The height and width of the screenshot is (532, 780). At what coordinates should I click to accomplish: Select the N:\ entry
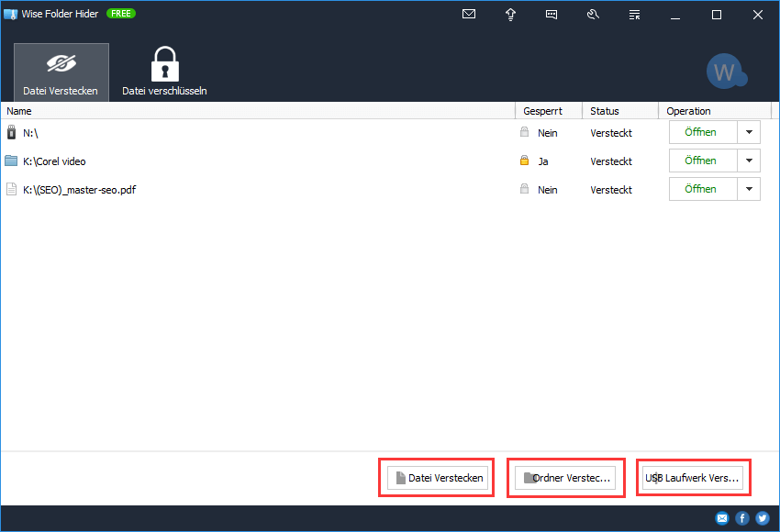pos(30,133)
